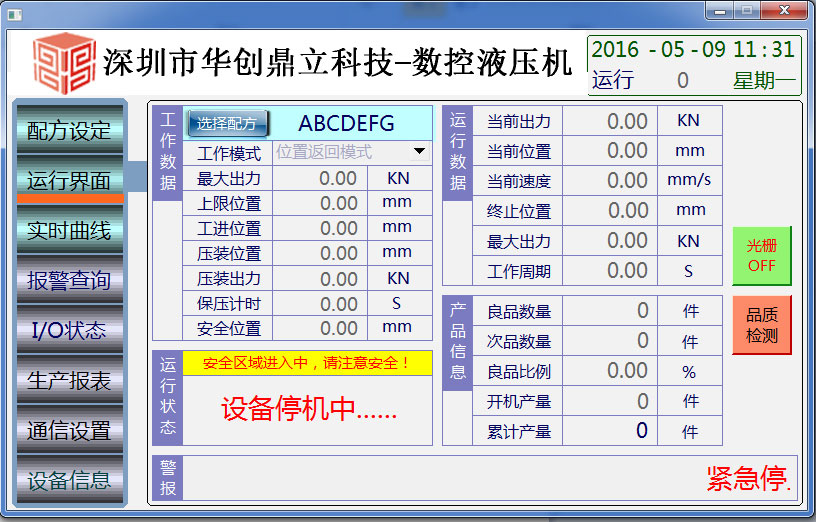Click the 星期一 weekday label
Image resolution: width=816 pixels, height=522 pixels.
pyautogui.click(x=764, y=80)
